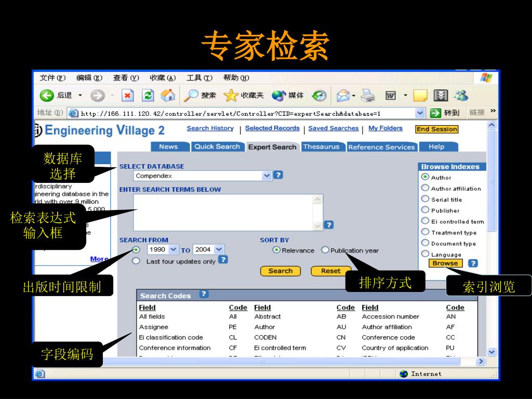Select Language radio button
The image size is (532, 399).
(425, 254)
